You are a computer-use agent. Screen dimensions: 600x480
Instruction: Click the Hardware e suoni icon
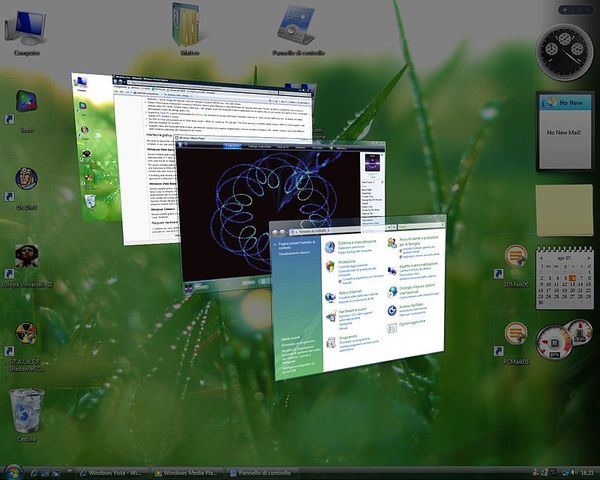[331, 316]
